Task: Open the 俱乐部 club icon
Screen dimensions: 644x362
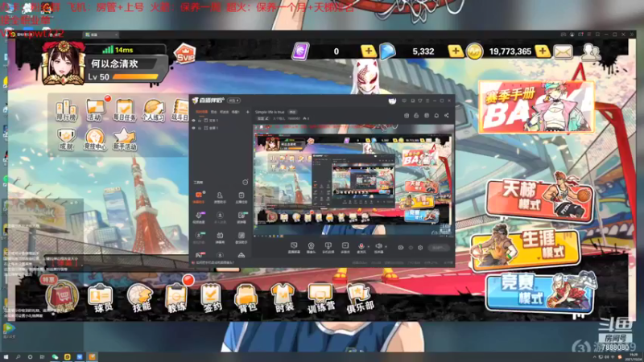Action: 359,298
